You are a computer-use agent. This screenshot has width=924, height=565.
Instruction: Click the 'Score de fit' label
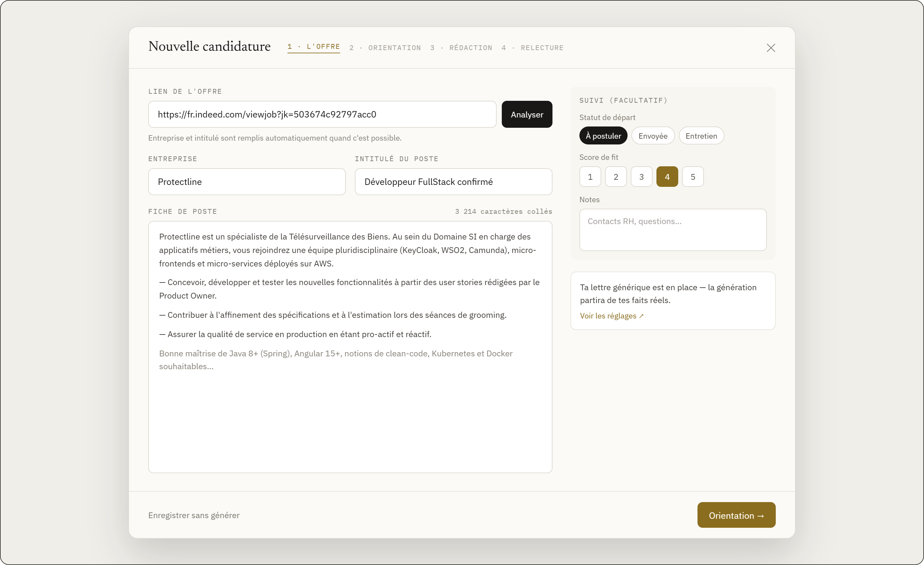pyautogui.click(x=598, y=157)
